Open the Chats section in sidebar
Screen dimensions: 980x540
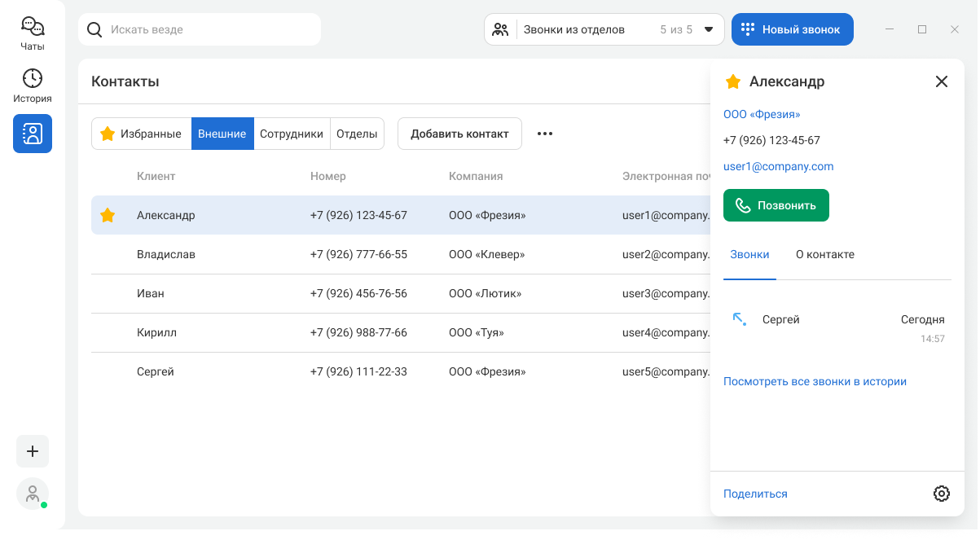[x=33, y=33]
